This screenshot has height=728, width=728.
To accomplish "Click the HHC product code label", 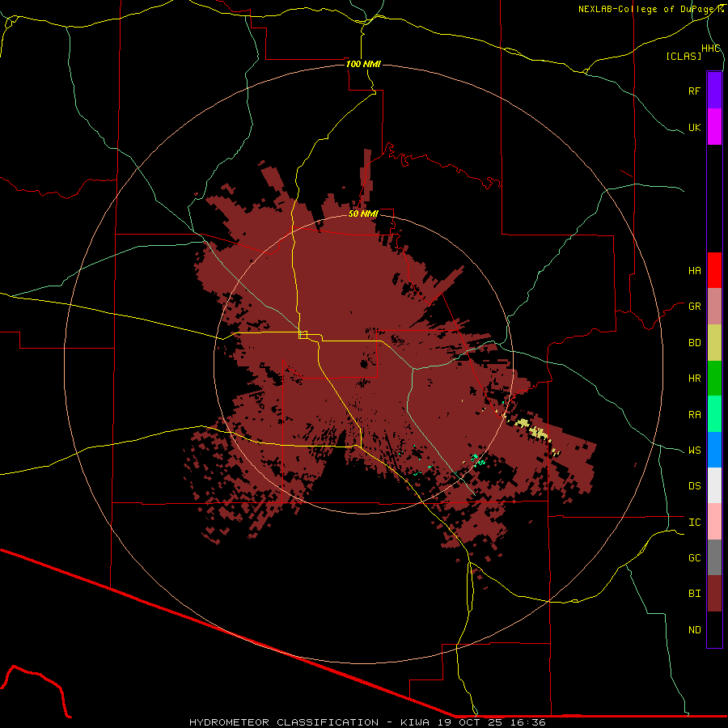I will click(710, 49).
